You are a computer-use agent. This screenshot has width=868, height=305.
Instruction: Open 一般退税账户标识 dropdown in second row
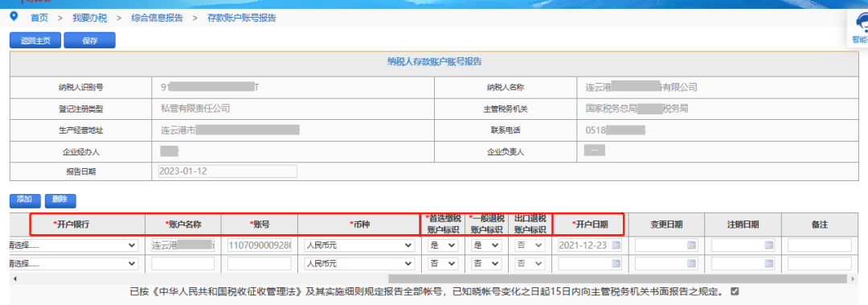(486, 264)
